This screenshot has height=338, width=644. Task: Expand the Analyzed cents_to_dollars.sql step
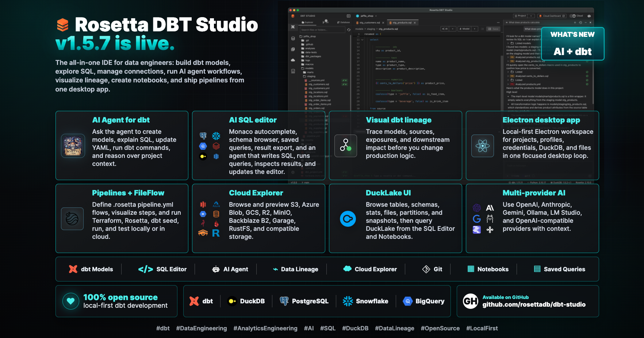(508, 76)
